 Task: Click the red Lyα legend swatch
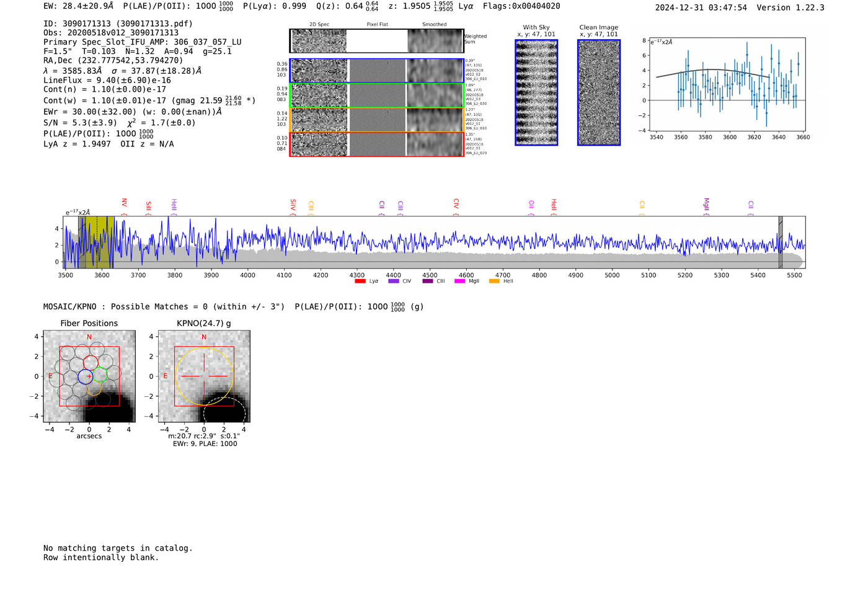tap(360, 282)
